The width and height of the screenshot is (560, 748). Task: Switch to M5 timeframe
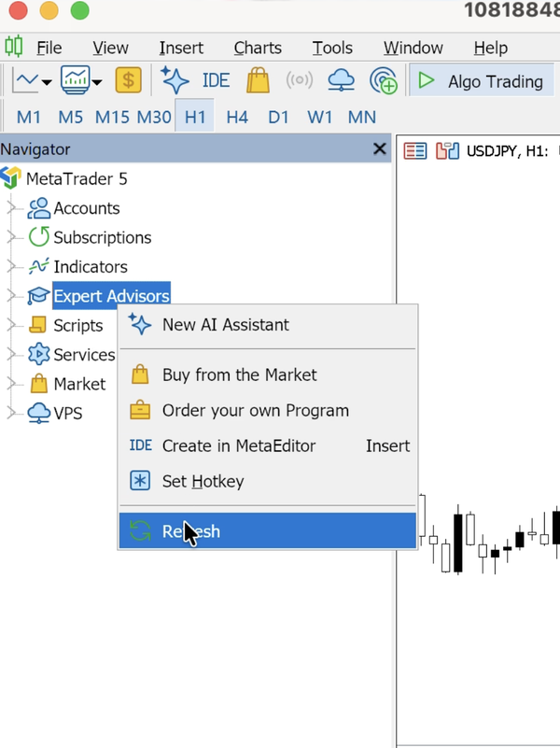(x=71, y=117)
